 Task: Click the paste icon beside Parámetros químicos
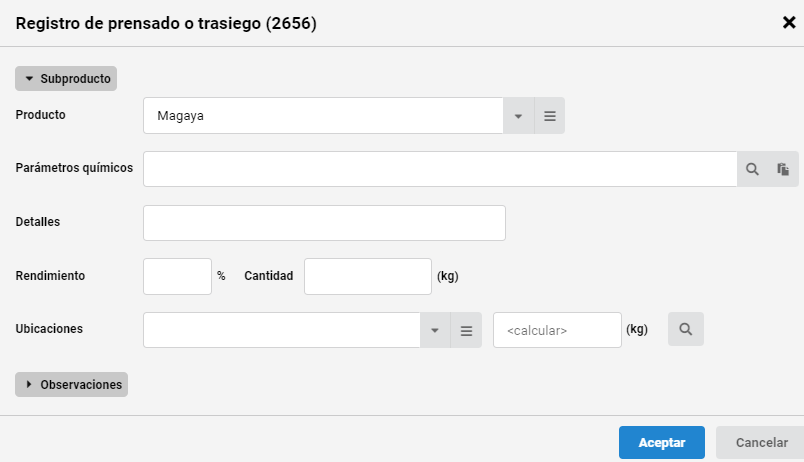pyautogui.click(x=783, y=169)
